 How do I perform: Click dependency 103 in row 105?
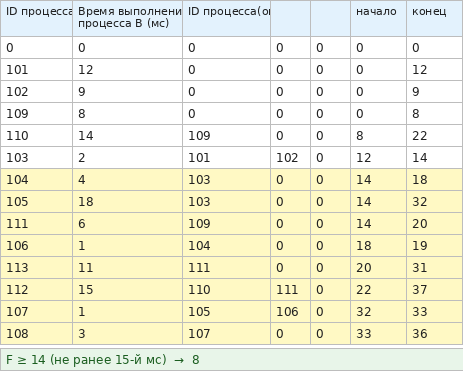[x=227, y=202]
